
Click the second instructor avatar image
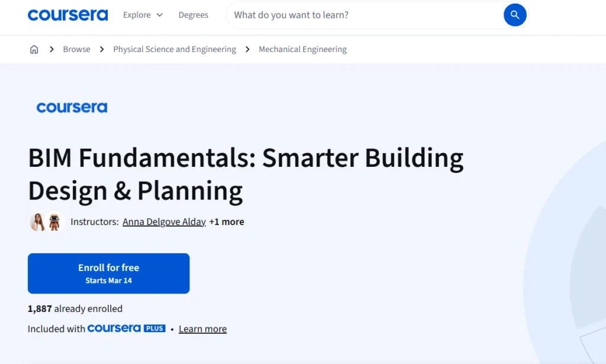coord(53,221)
